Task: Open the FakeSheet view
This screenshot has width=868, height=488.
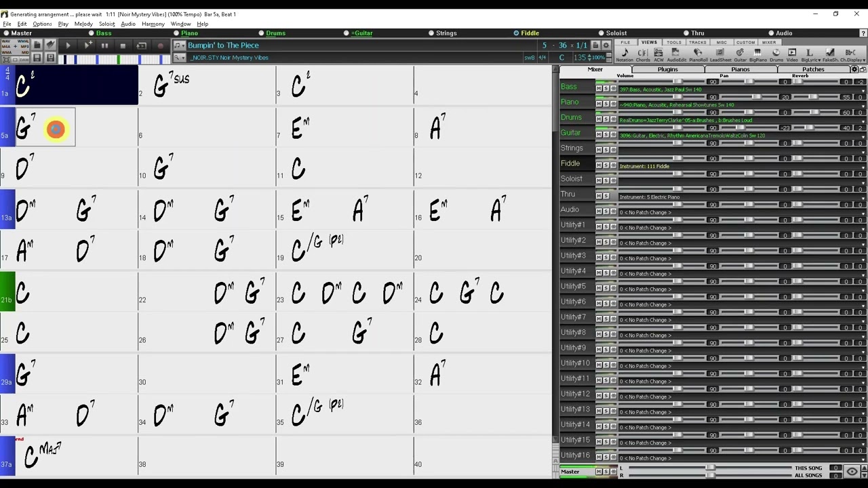Action: 830,55
